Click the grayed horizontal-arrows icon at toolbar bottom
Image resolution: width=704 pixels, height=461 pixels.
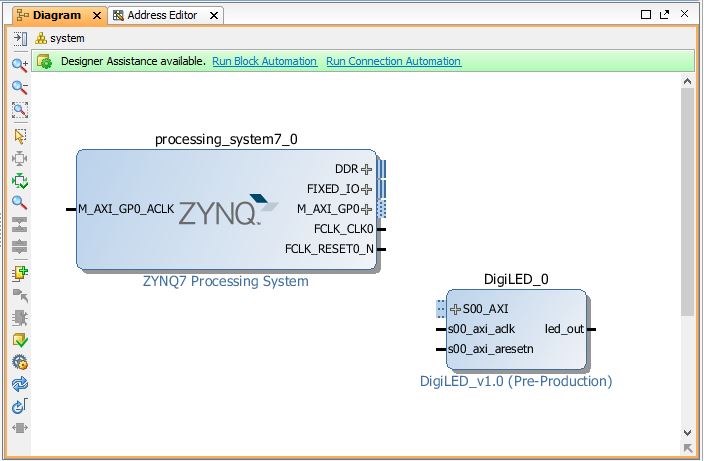pos(20,428)
